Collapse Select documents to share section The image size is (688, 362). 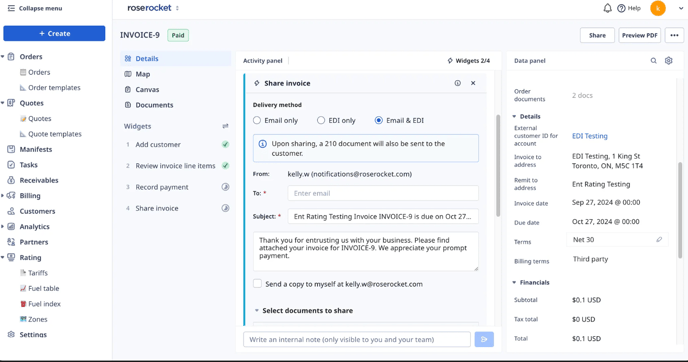[257, 311]
